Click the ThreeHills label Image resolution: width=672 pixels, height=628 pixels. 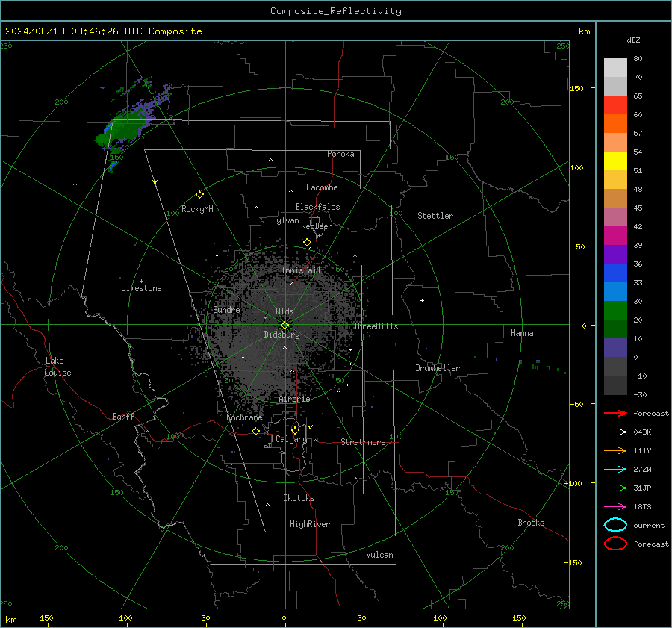[376, 326]
